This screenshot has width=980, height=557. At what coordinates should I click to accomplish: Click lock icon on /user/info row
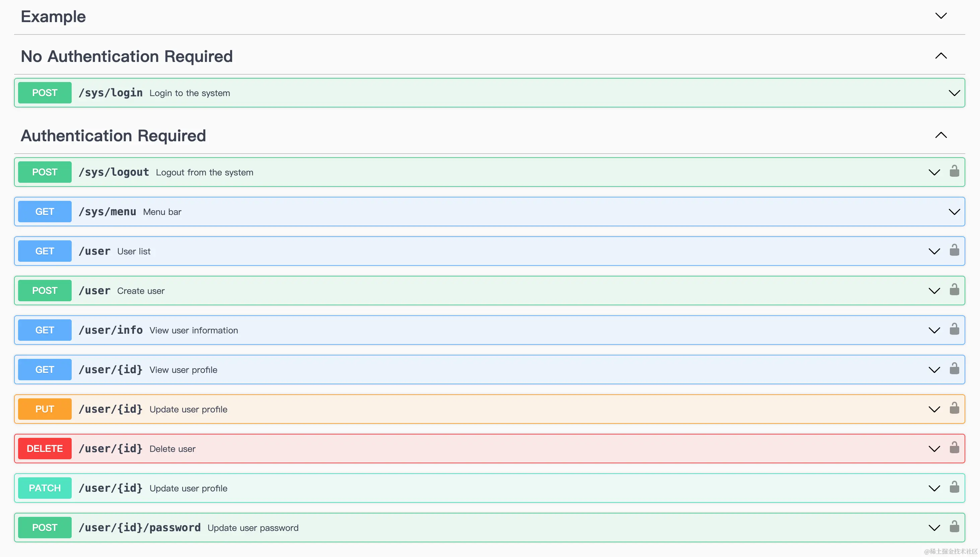point(954,329)
